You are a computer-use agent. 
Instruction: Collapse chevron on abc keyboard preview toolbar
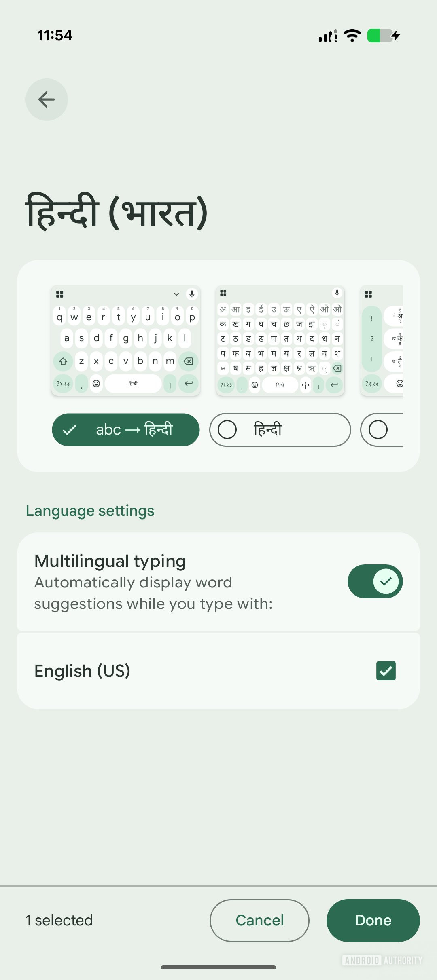(x=176, y=294)
